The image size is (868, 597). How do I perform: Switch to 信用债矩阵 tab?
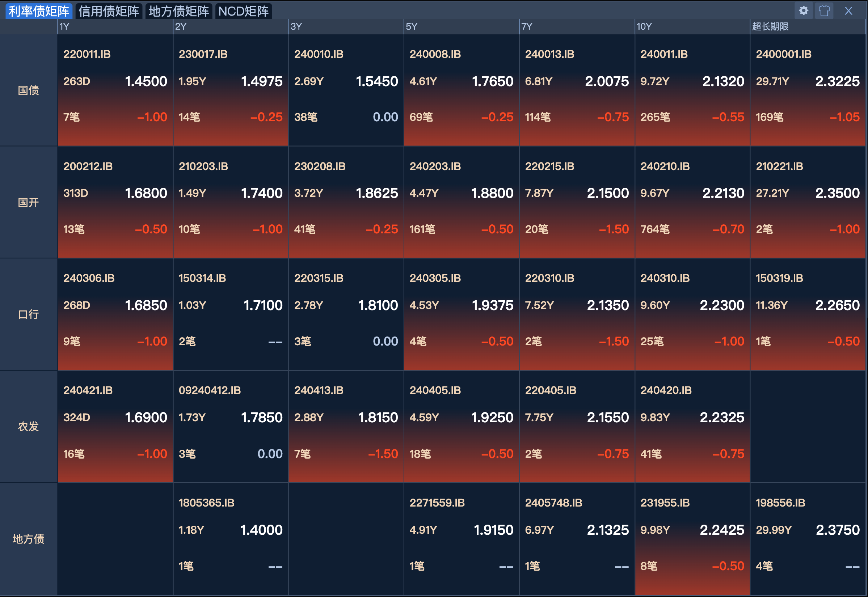(x=109, y=11)
